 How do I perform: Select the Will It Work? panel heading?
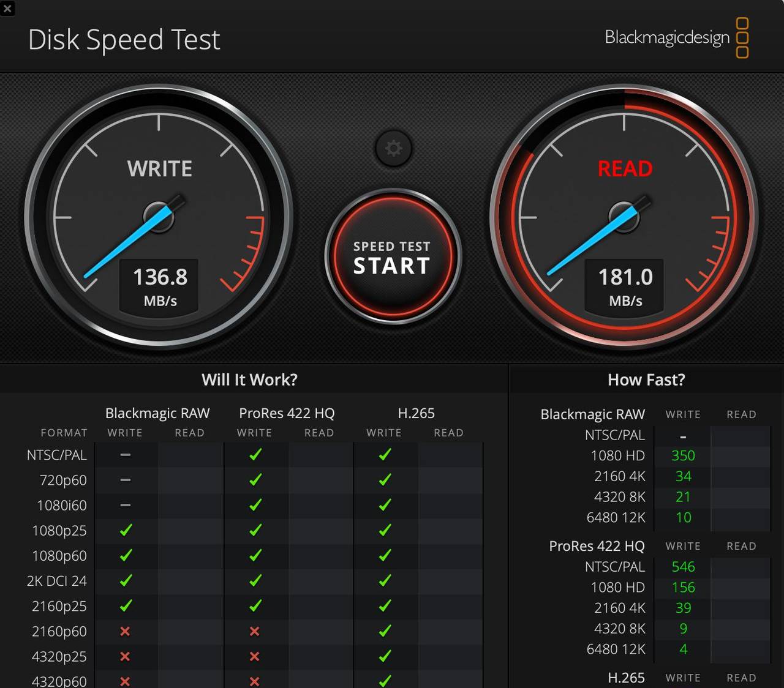click(x=249, y=380)
